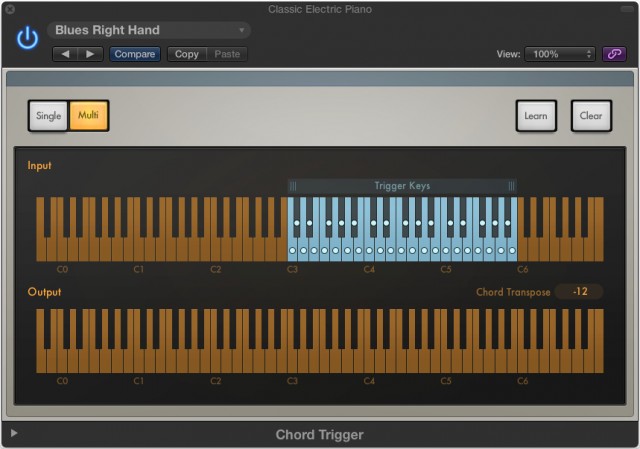Open the View 100% size dropdown
This screenshot has width=640, height=449.
(x=560, y=54)
